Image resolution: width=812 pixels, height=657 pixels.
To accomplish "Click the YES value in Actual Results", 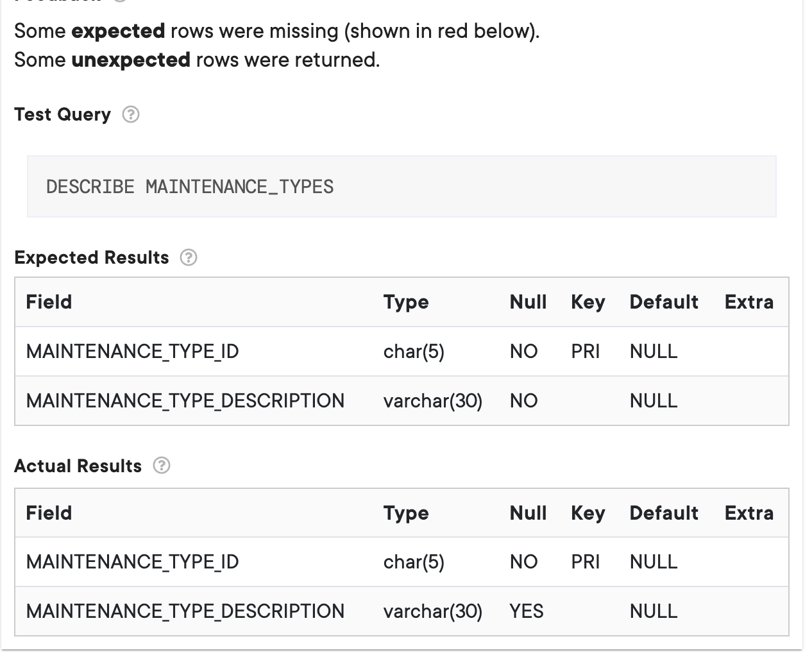I will click(x=527, y=611).
